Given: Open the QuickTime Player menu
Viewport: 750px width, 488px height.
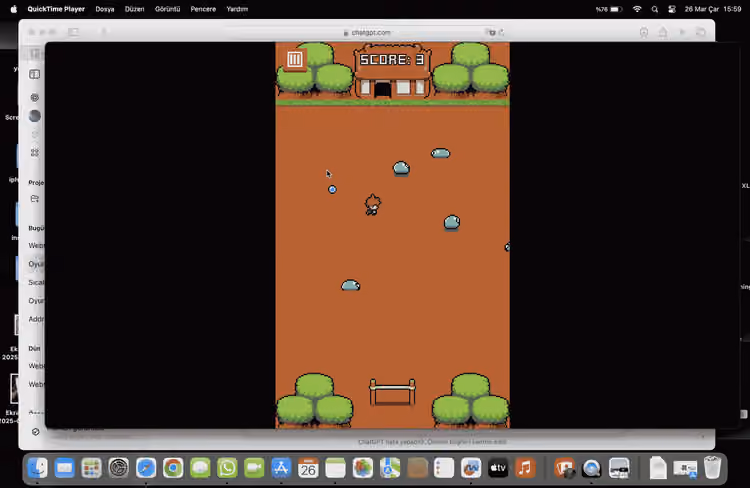Looking at the screenshot, I should [56, 9].
